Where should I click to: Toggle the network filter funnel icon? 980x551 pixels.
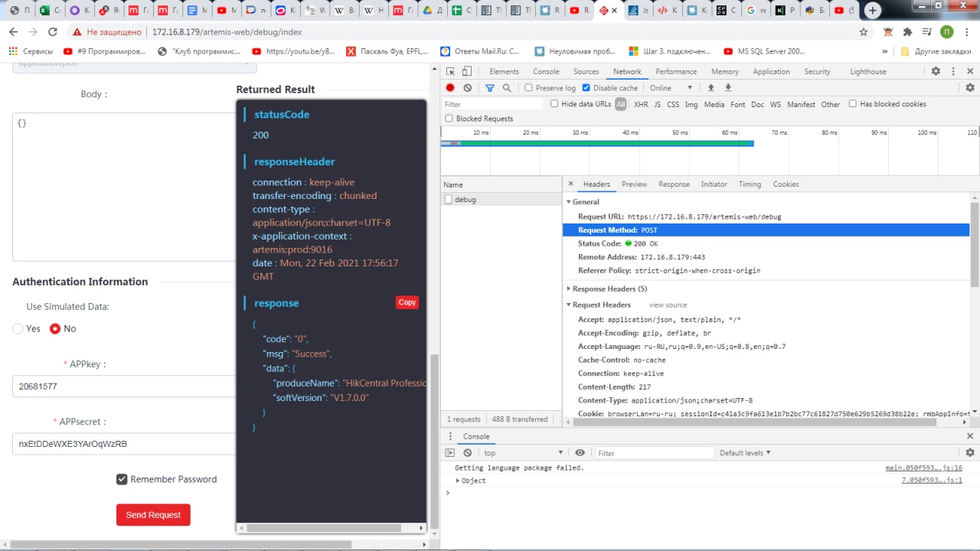[x=490, y=88]
